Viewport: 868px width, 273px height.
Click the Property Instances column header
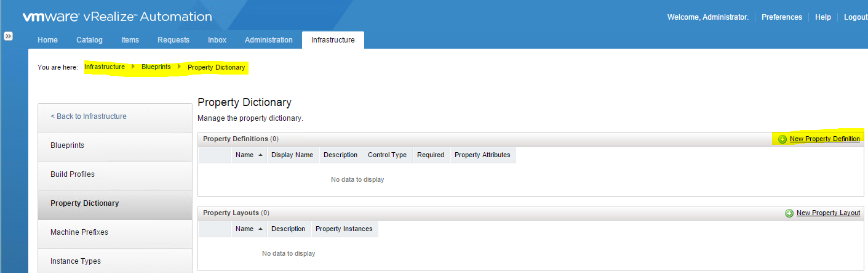click(344, 229)
